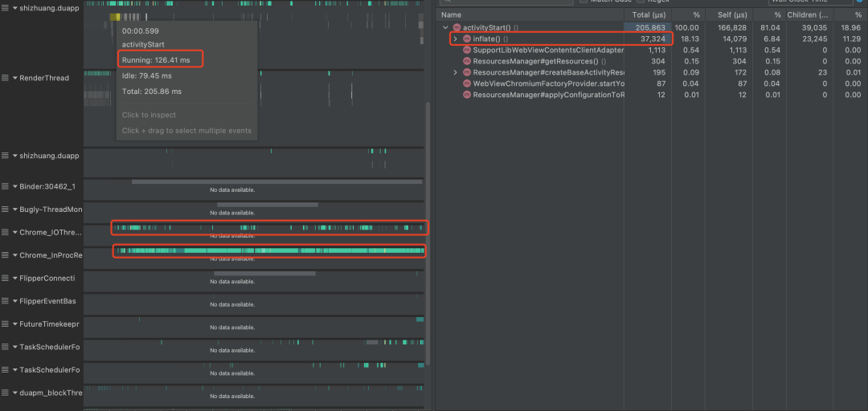The width and height of the screenshot is (868, 411).
Task: Click the method icon next to activityStart()
Action: click(x=457, y=28)
